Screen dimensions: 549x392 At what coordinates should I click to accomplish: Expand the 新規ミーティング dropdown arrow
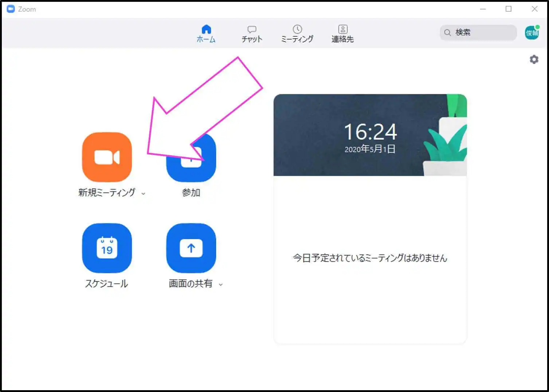click(x=143, y=194)
